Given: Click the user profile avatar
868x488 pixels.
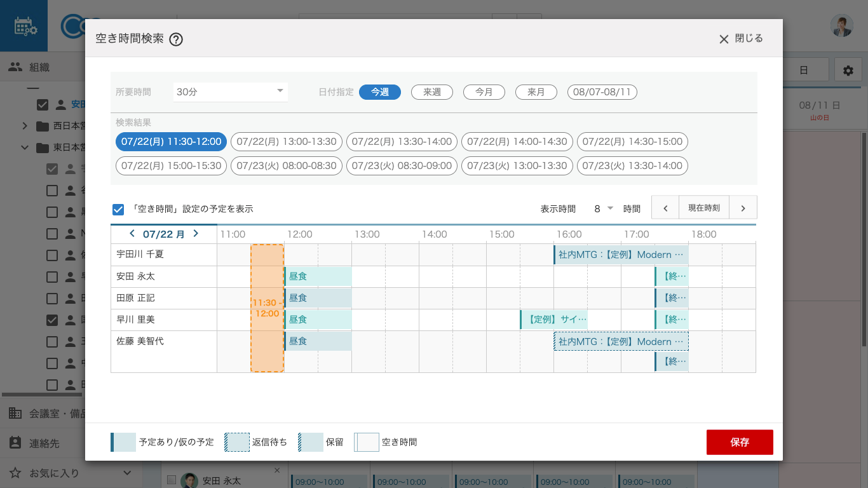Looking at the screenshot, I should coord(841,26).
